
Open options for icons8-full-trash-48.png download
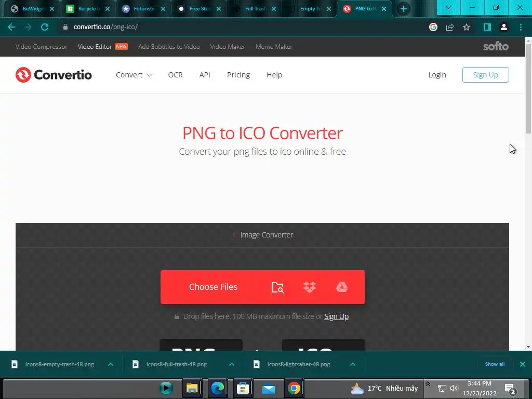(x=232, y=364)
